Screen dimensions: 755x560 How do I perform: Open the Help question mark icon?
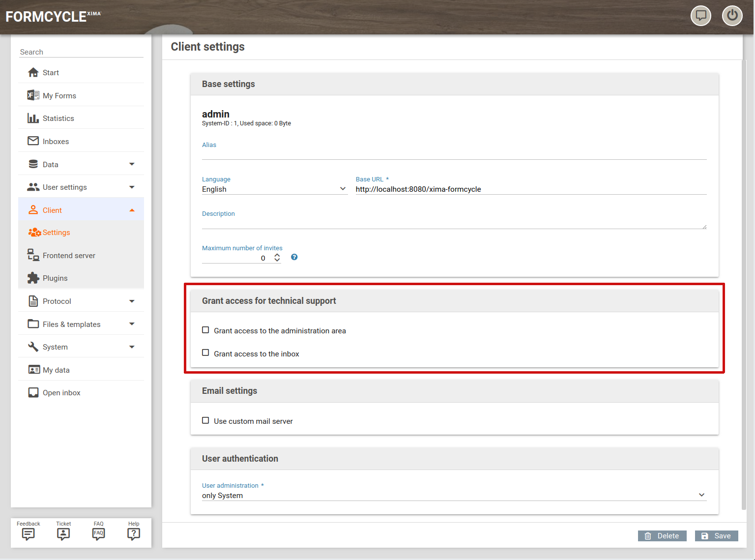(134, 534)
